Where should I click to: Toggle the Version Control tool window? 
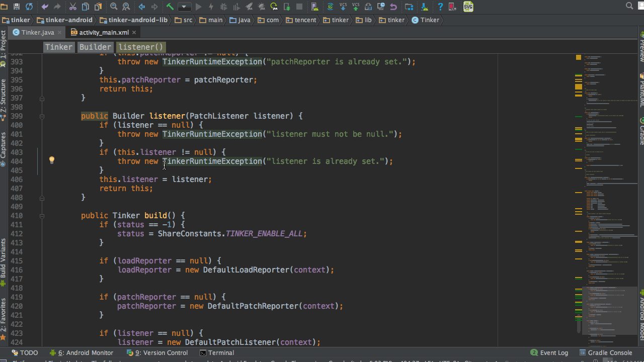click(156, 353)
